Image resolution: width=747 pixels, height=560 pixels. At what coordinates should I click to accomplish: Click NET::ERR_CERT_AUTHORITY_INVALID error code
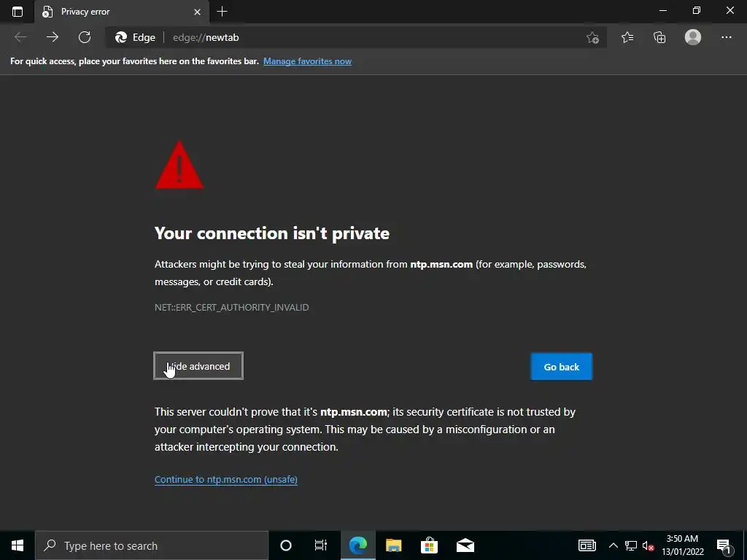coord(231,307)
